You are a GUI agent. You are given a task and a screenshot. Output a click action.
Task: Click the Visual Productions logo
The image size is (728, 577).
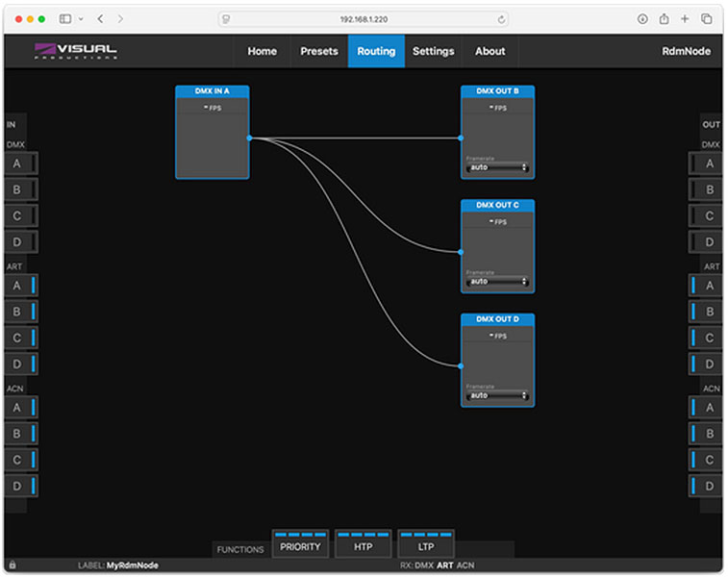click(x=75, y=51)
